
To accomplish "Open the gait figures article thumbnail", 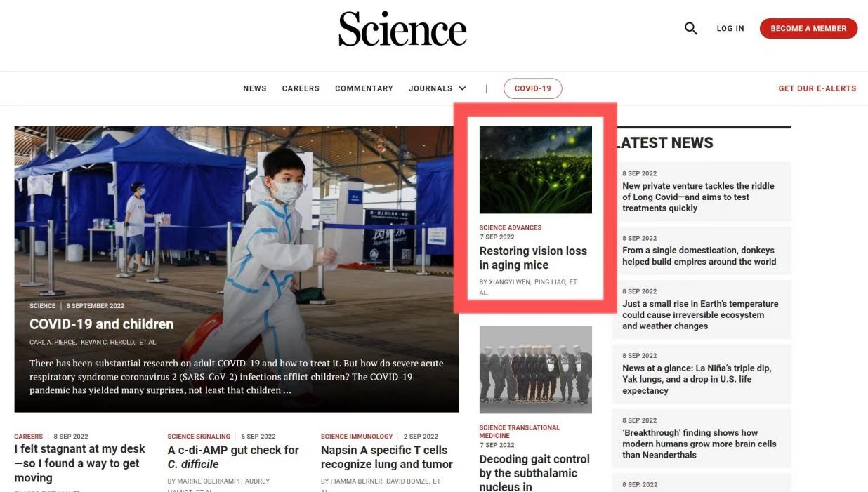I will (536, 370).
